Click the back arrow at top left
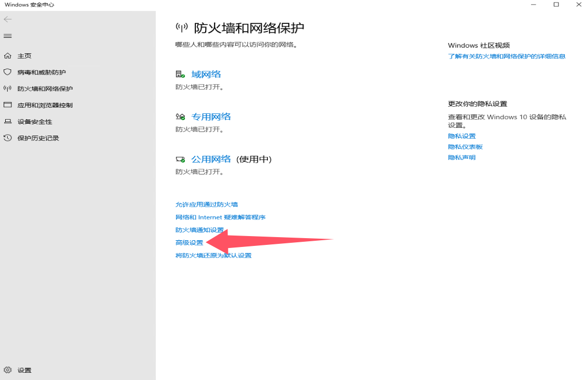 (x=8, y=20)
